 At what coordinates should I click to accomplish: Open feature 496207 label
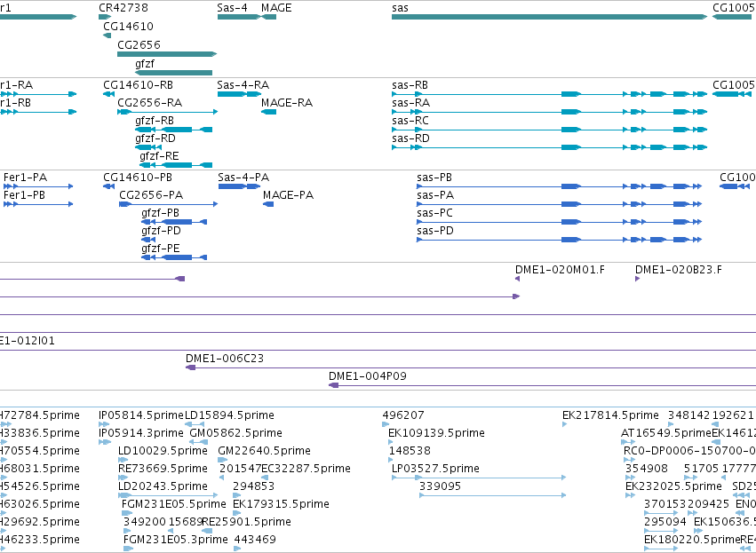pos(403,415)
